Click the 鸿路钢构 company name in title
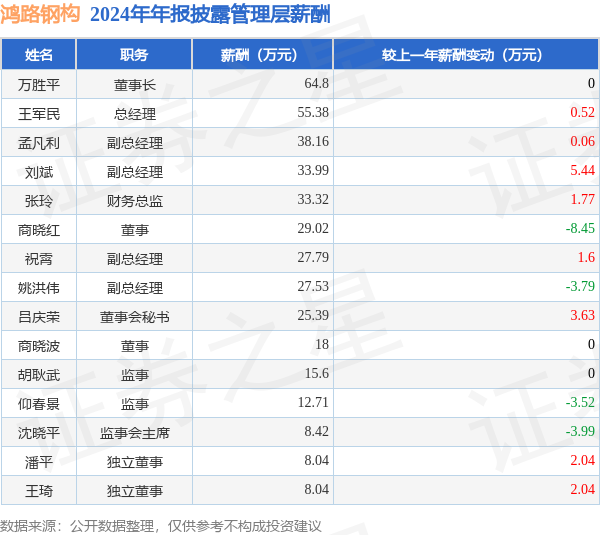 (x=40, y=15)
